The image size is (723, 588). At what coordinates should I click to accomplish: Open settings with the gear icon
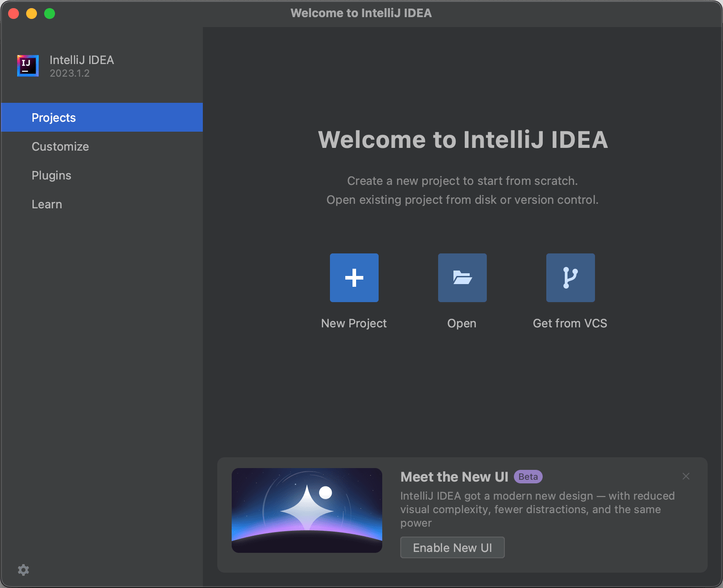tap(23, 570)
